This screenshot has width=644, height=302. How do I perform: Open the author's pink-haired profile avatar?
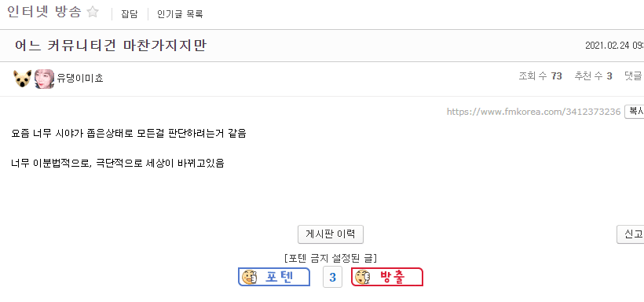[44, 79]
